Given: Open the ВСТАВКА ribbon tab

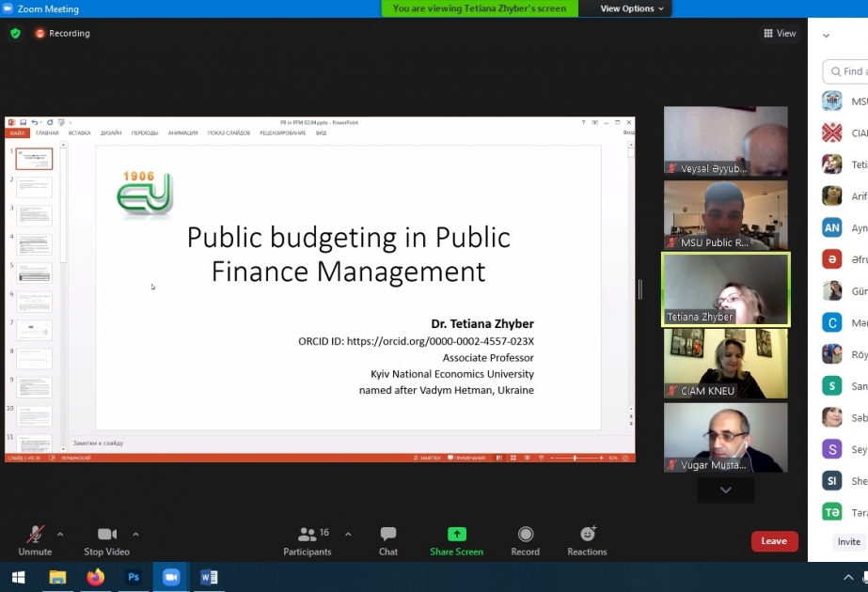Looking at the screenshot, I should (80, 132).
